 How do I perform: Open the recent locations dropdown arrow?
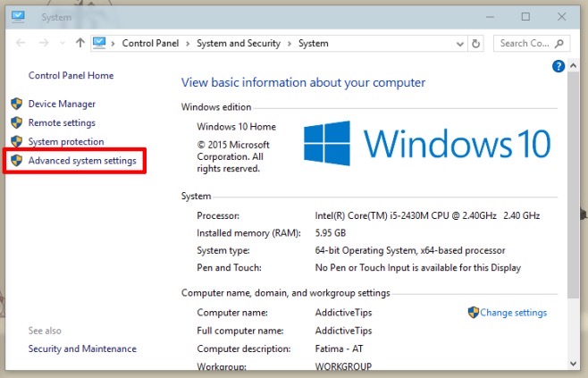click(x=63, y=43)
